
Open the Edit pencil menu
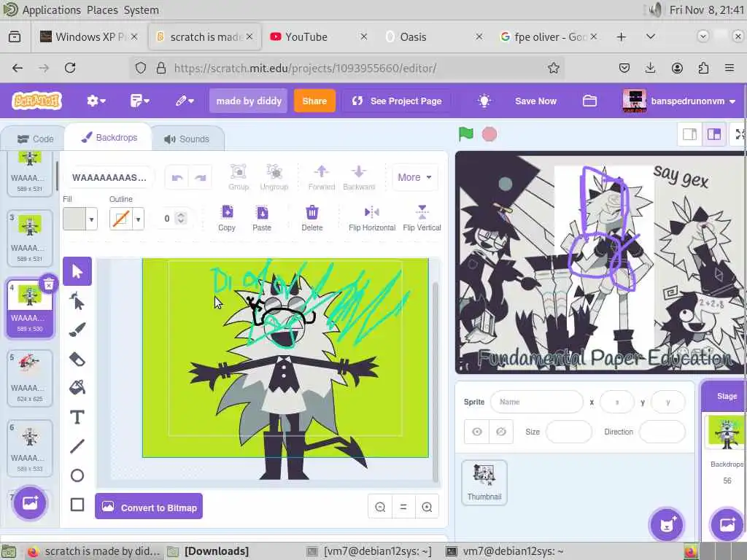click(185, 101)
